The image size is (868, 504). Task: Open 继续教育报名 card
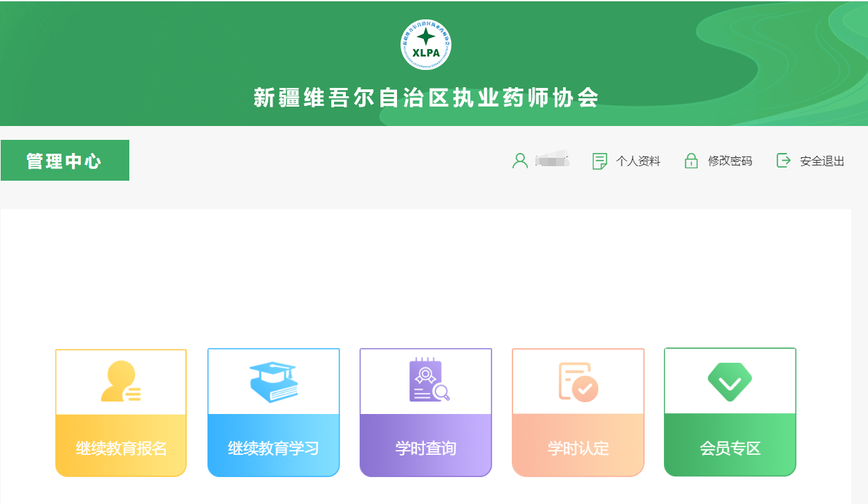tap(121, 413)
